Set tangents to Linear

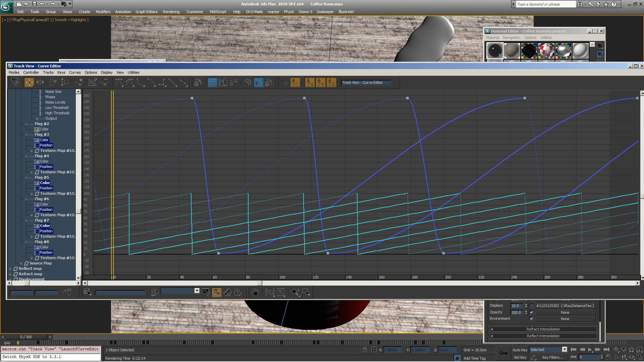click(x=173, y=82)
